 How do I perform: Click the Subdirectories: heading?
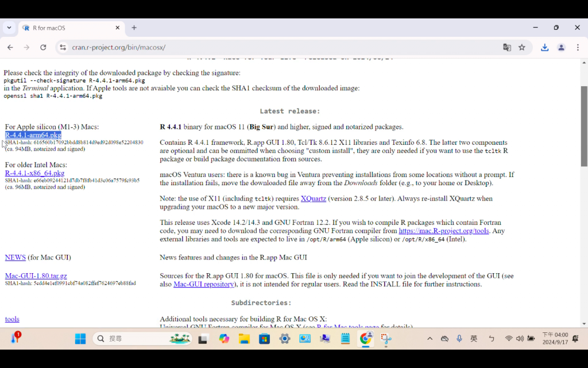pyautogui.click(x=261, y=302)
